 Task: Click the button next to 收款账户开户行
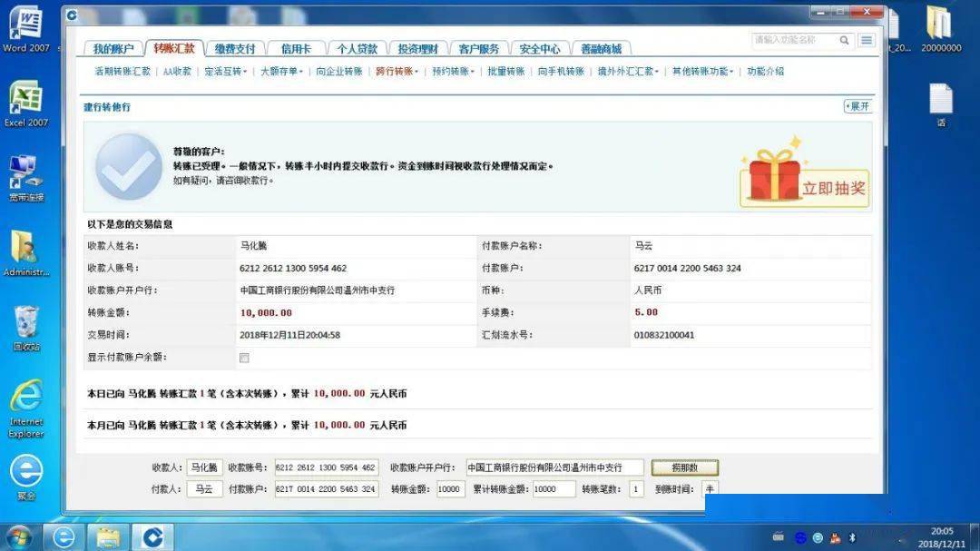[x=685, y=467]
